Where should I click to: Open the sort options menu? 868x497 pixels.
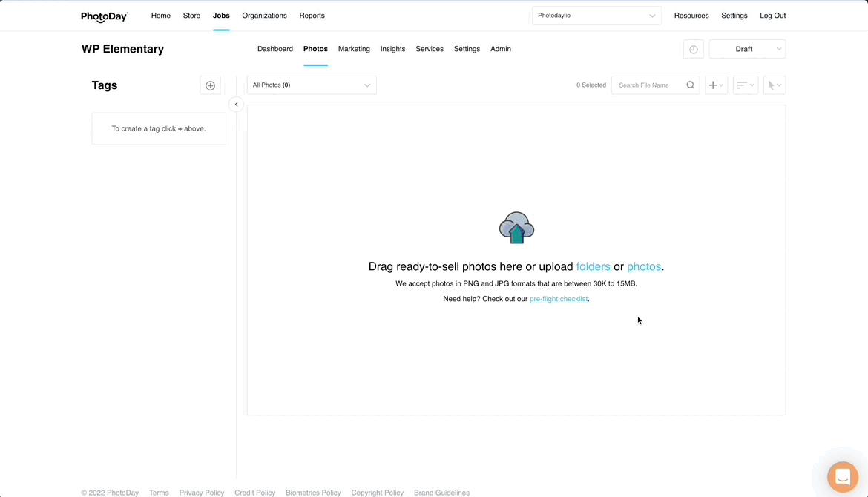click(745, 85)
